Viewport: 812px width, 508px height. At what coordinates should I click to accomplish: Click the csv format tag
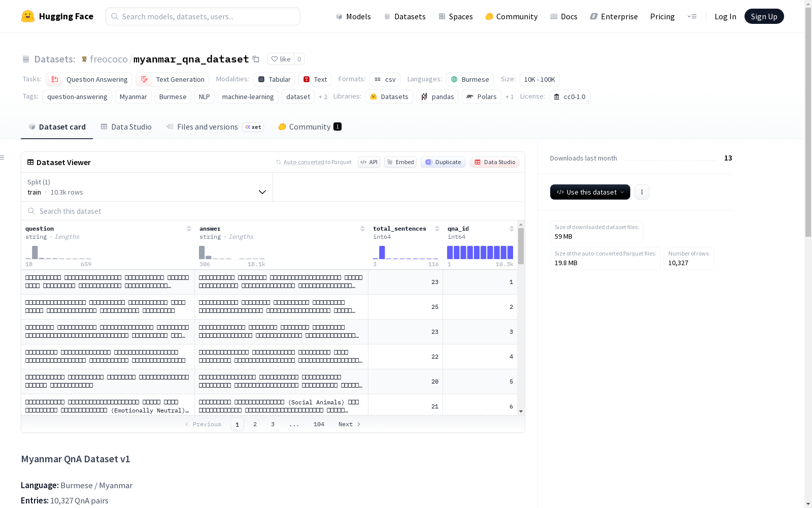(x=385, y=79)
